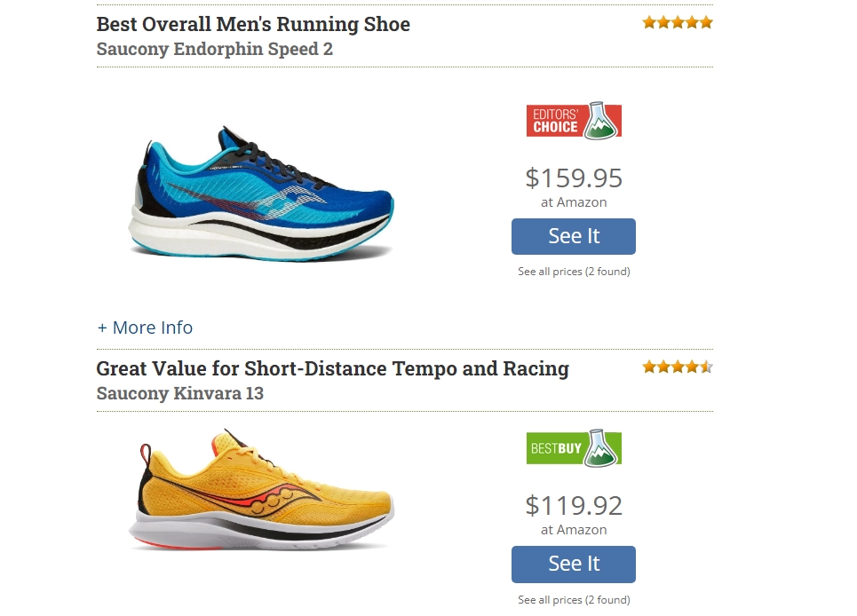Click the Best Buy award badge
857x616 pixels.
[x=573, y=448]
